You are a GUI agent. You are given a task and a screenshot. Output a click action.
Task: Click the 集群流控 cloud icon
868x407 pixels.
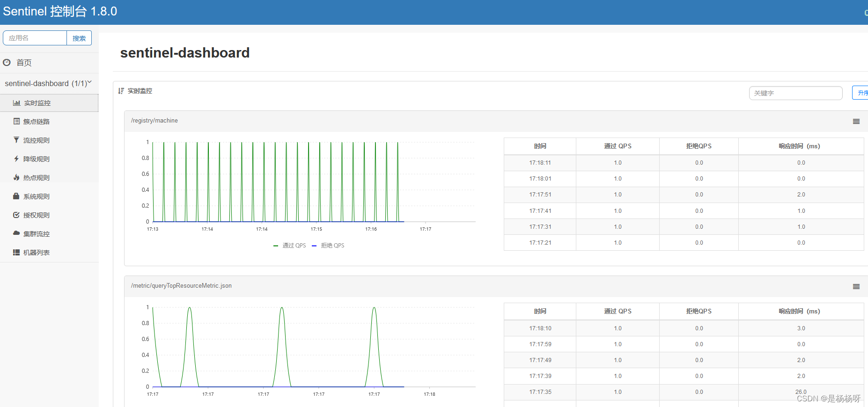(x=16, y=233)
